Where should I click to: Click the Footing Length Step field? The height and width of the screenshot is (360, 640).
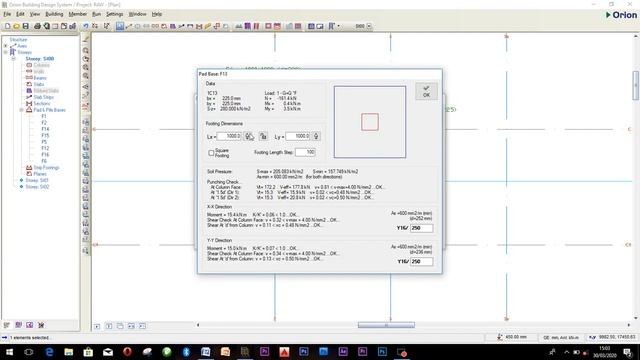pyautogui.click(x=305, y=152)
